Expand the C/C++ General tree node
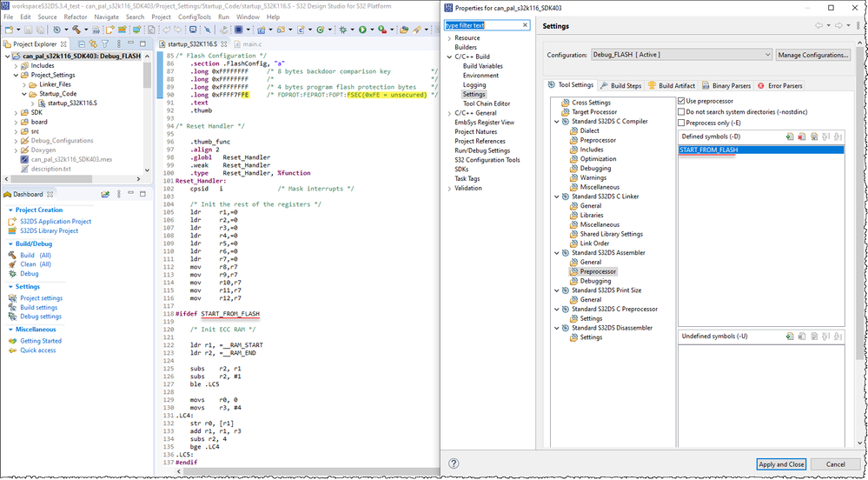Screen dimensions: 868x480 pos(449,113)
